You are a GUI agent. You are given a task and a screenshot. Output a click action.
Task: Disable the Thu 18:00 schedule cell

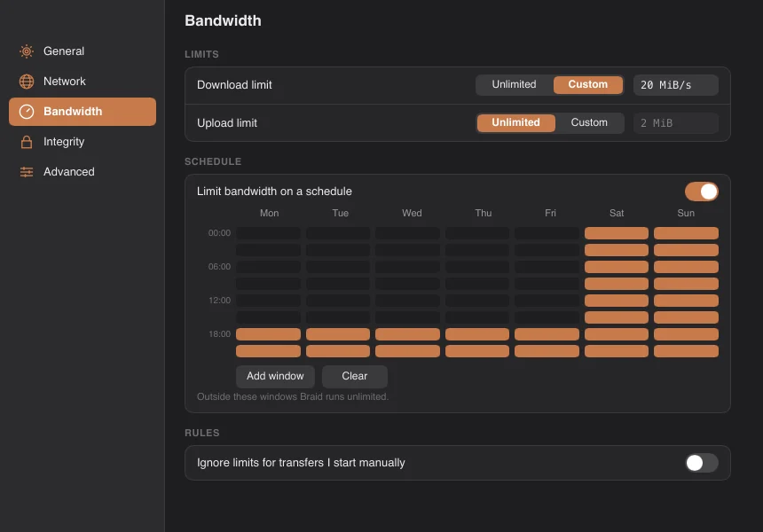coord(477,334)
